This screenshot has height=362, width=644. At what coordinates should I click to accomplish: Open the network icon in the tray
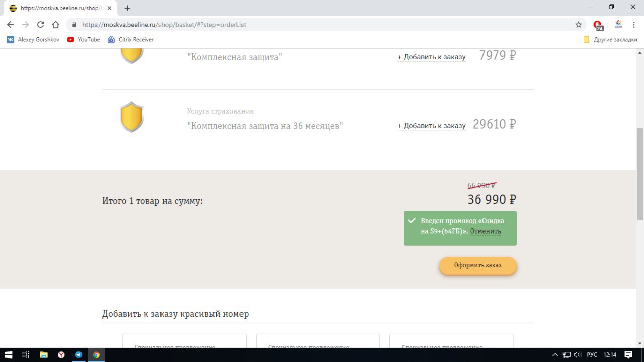[x=567, y=354]
